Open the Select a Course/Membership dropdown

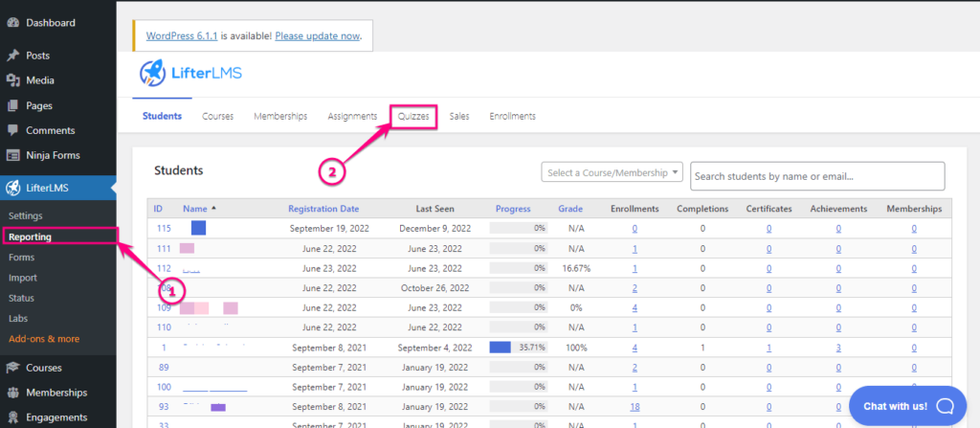click(612, 172)
